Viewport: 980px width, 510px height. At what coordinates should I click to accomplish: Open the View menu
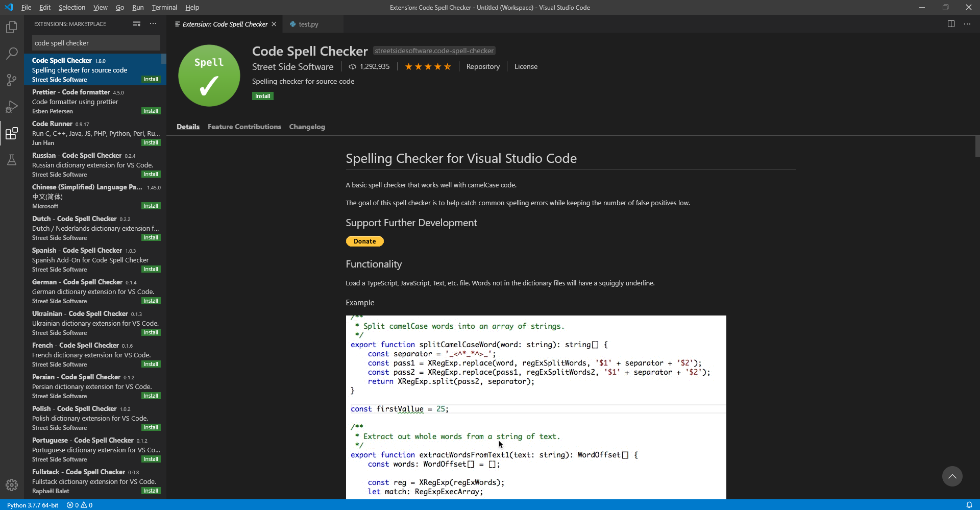[x=101, y=7]
